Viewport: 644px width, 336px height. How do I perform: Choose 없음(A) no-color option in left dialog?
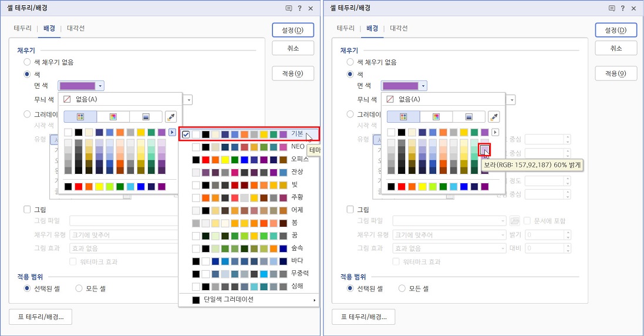coord(121,99)
